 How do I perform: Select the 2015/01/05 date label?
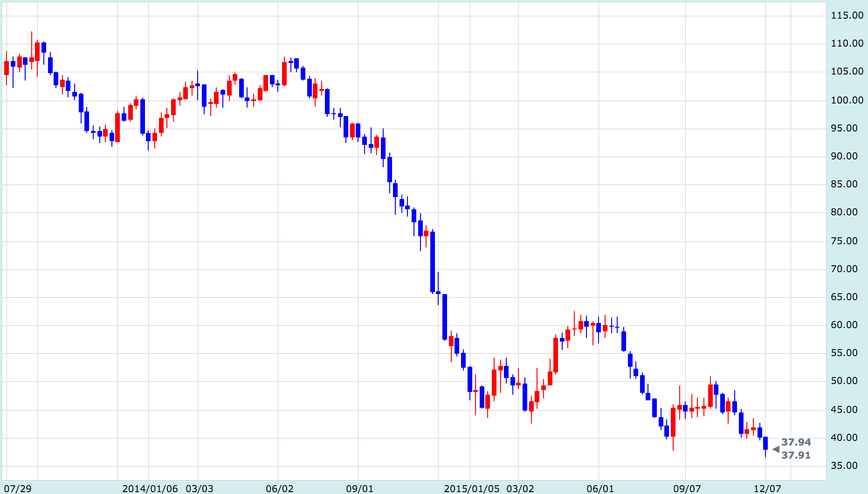(472, 489)
